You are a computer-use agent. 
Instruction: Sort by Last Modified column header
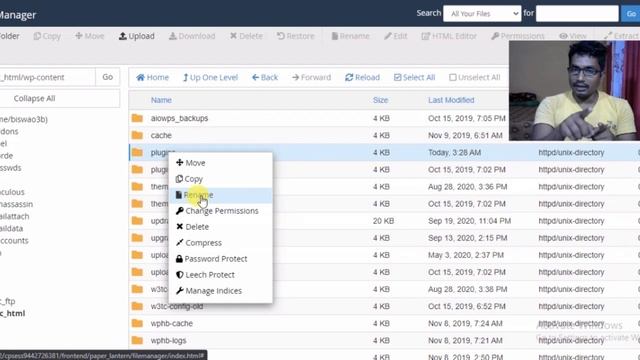click(x=451, y=100)
